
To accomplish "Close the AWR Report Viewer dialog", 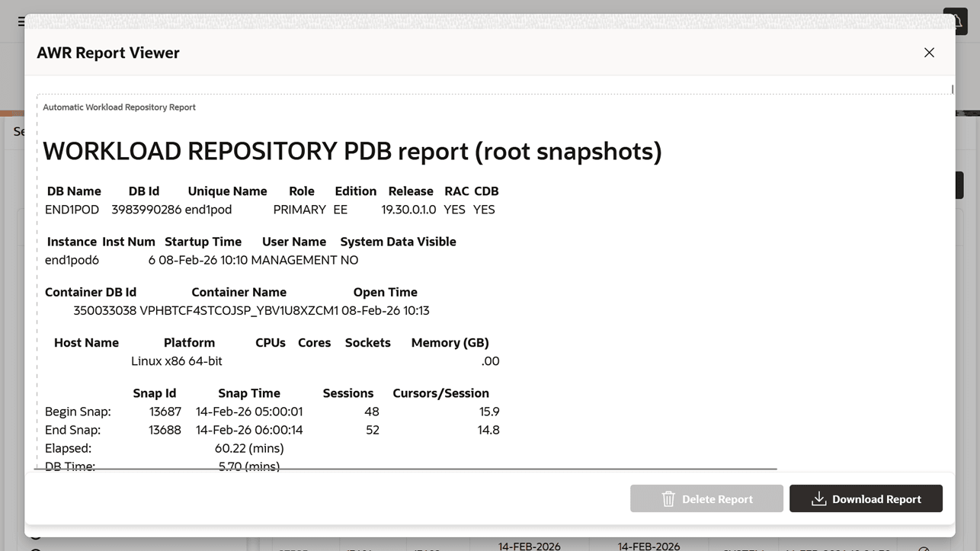I will [929, 53].
